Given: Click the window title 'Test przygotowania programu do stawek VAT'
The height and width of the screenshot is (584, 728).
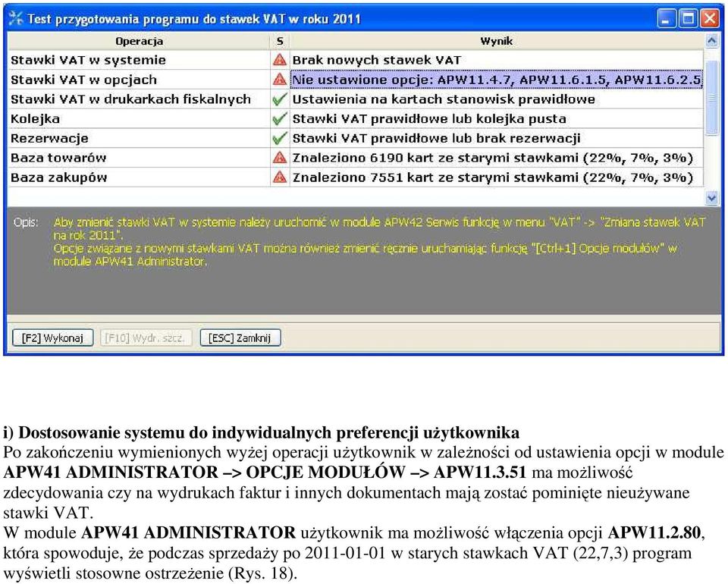Looking at the screenshot, I should click(193, 19).
